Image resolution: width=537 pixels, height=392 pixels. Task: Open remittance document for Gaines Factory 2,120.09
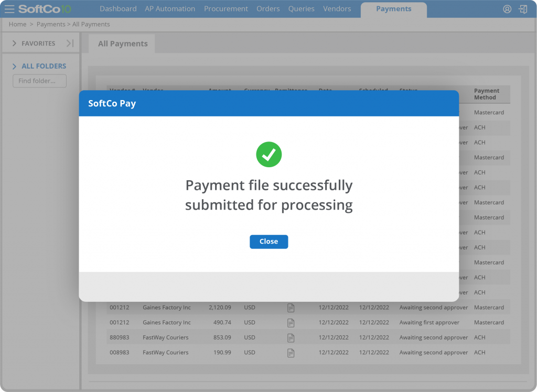[x=291, y=308]
